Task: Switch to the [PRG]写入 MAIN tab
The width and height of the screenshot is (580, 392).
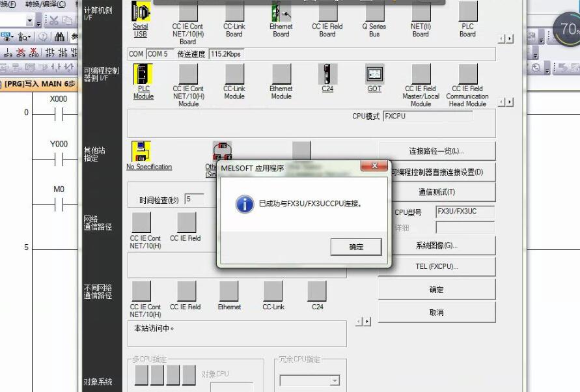Action: pyautogui.click(x=39, y=84)
